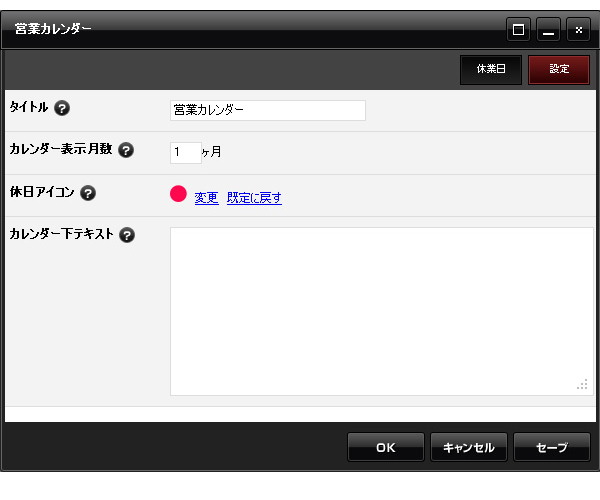The width and height of the screenshot is (600, 500).
Task: Click the タイトル text field
Action: click(x=268, y=110)
